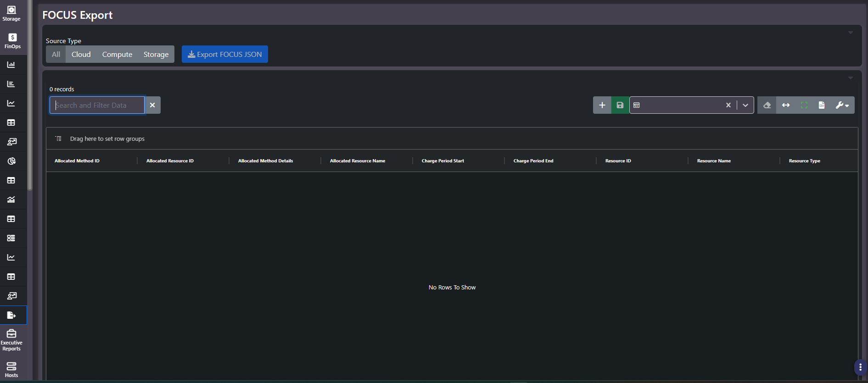Click the floating three-dot menu button
Viewport: 868px width, 383px height.
(x=860, y=367)
